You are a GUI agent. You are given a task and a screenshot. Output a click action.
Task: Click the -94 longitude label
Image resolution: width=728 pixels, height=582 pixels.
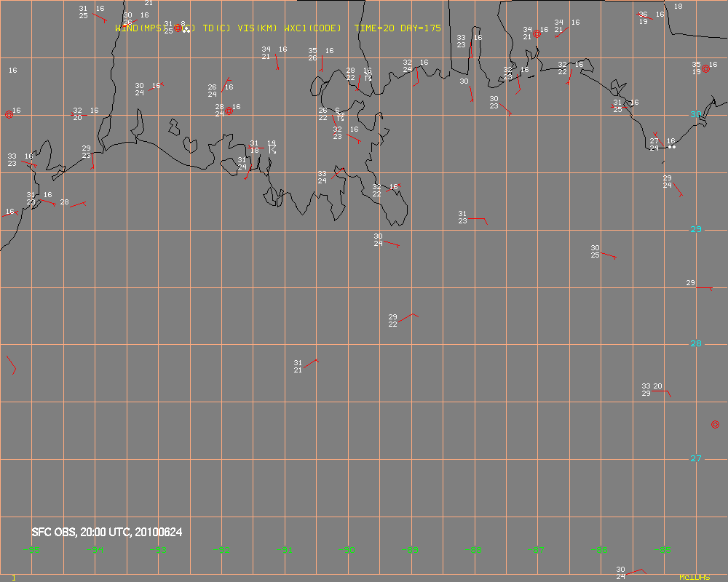tap(95, 550)
